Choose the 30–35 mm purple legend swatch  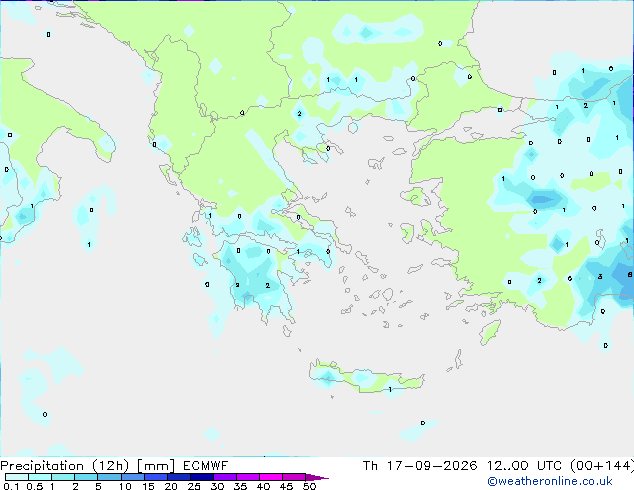(x=225, y=477)
